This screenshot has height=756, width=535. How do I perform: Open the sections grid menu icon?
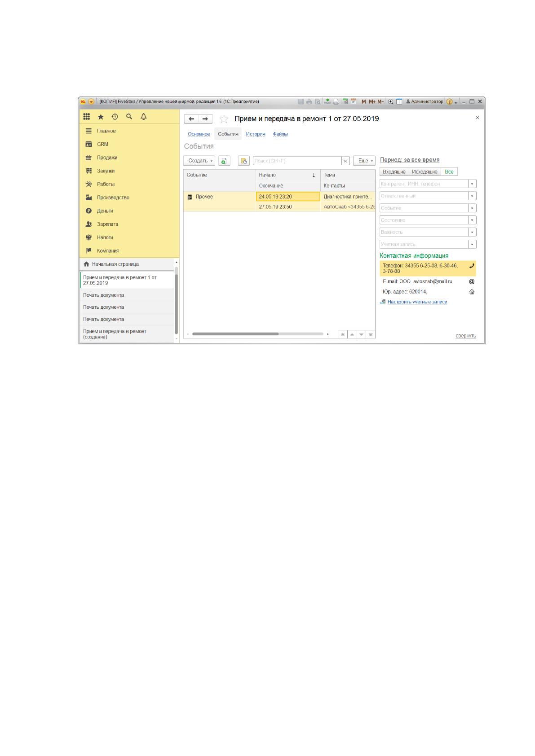(x=87, y=117)
